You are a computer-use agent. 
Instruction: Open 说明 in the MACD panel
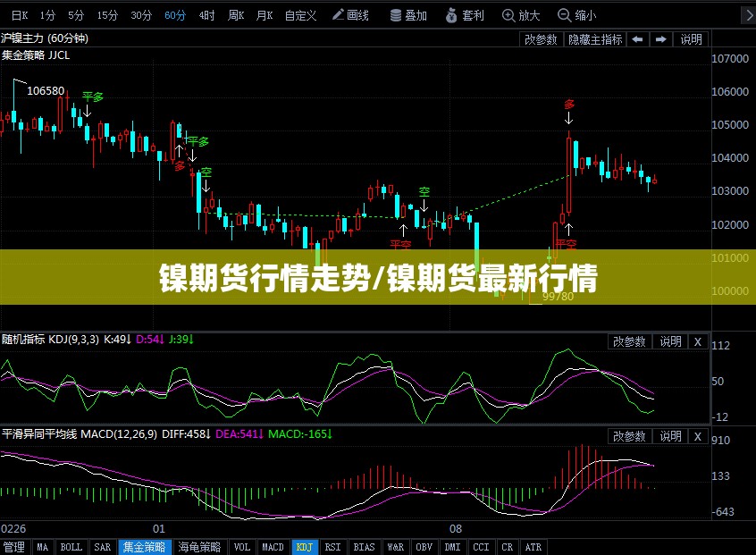pos(670,436)
